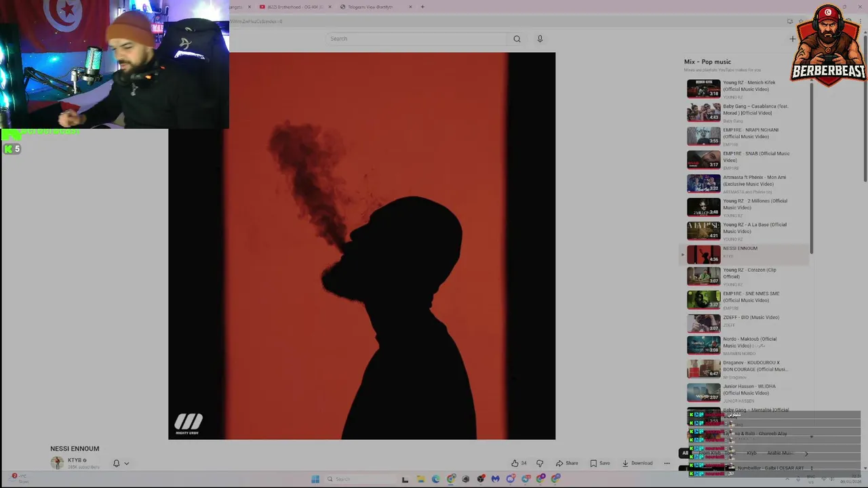The image size is (868, 488).
Task: Open Telegram from the taskbar
Action: click(x=526, y=479)
